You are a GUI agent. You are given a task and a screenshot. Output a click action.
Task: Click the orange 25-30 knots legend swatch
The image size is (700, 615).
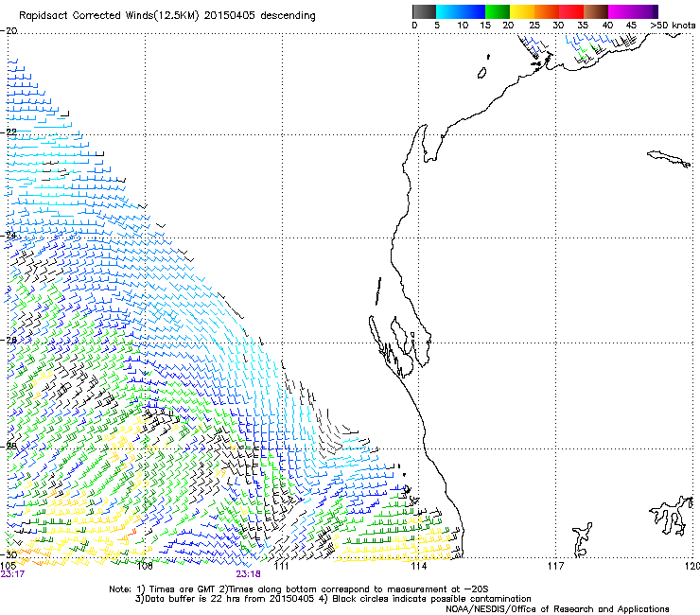pyautogui.click(x=547, y=11)
